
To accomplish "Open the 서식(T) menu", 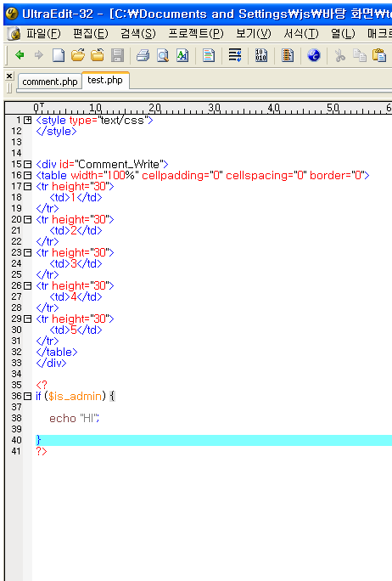I will pos(300,34).
